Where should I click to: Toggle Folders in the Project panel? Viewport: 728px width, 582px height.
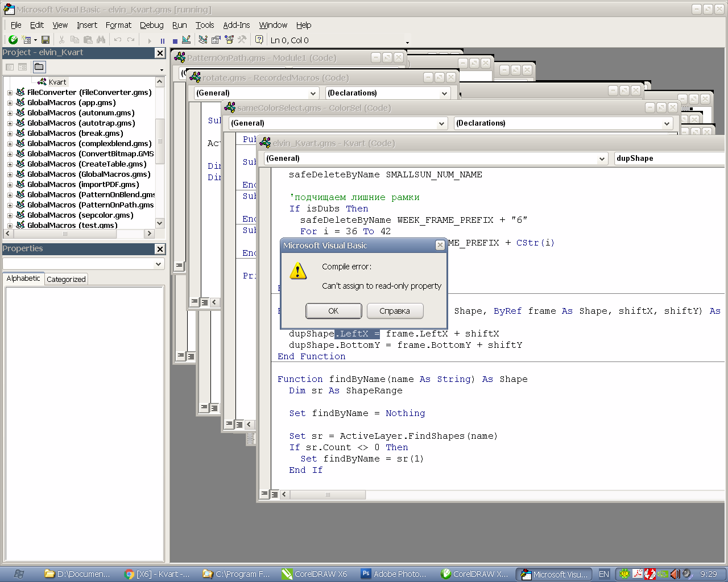click(x=39, y=67)
